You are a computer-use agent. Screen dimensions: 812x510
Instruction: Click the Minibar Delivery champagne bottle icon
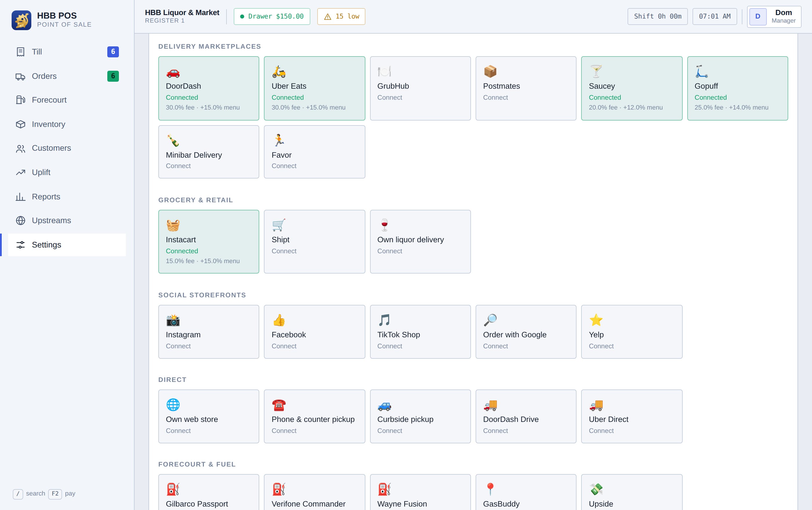point(173,141)
